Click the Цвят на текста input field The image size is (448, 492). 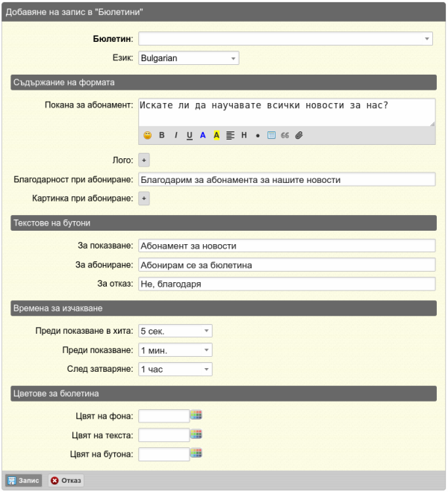[x=164, y=435]
